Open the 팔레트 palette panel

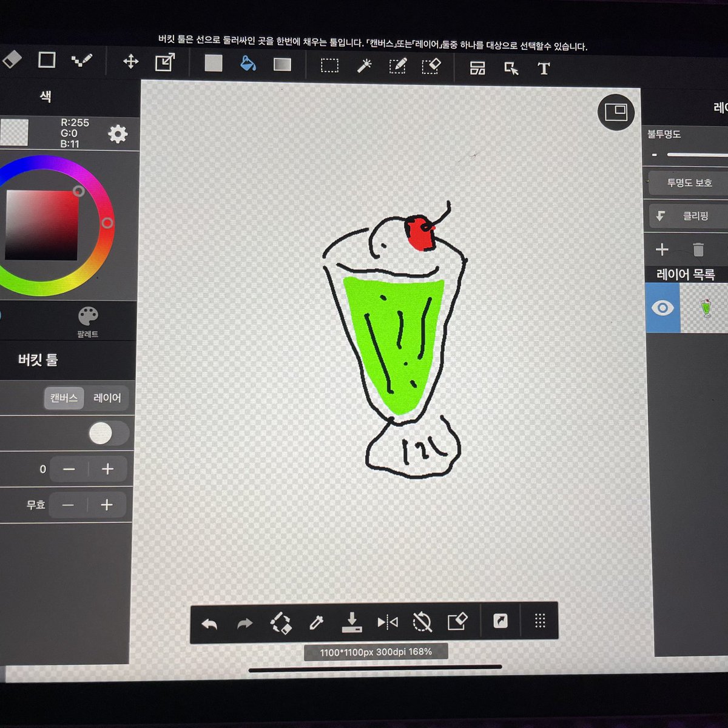click(88, 322)
